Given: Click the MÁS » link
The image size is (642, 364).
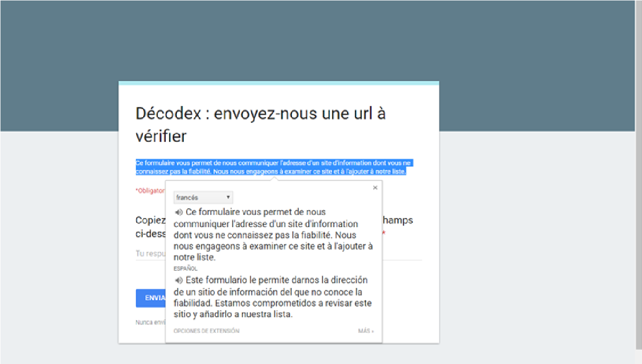Looking at the screenshot, I should [366, 331].
